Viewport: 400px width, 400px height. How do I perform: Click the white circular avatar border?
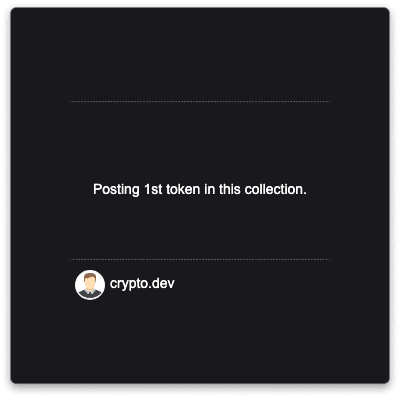[x=76, y=285]
